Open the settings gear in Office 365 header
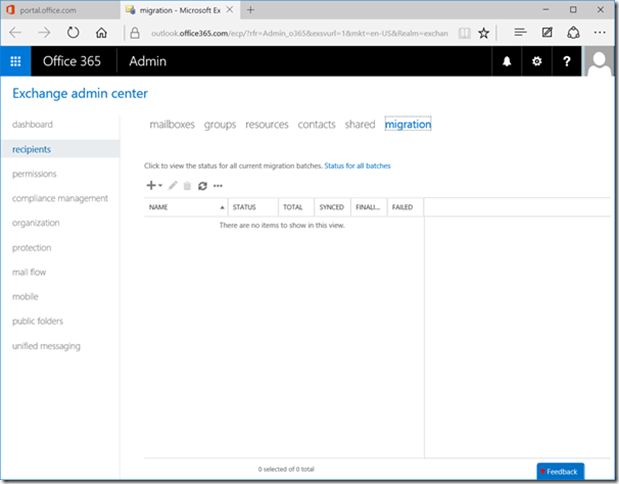 (x=537, y=62)
